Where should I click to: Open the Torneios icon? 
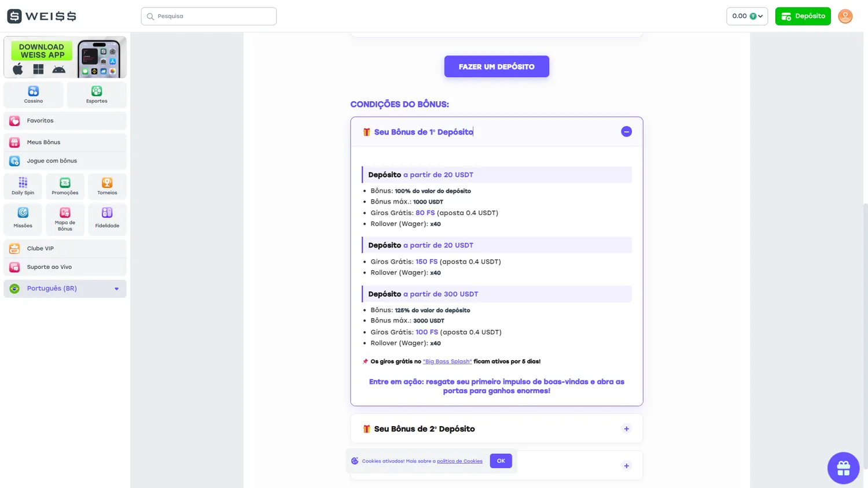coord(107,186)
